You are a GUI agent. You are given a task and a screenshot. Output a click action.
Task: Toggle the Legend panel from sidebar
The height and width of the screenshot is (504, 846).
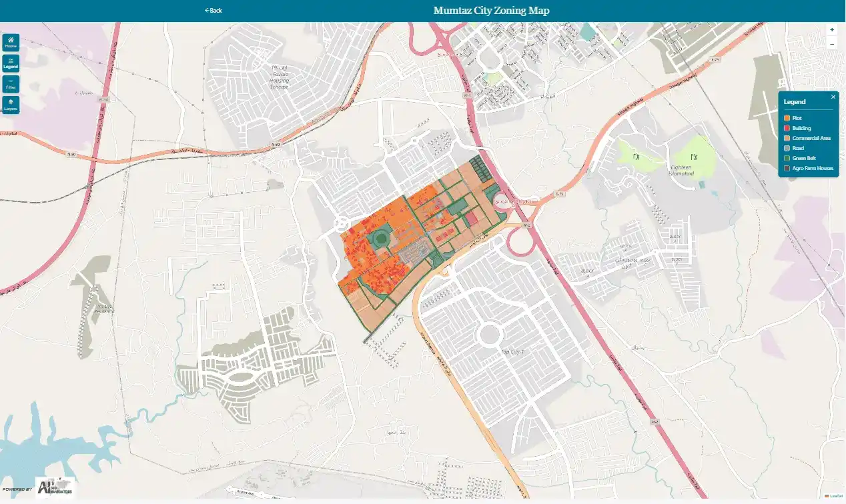coord(11,63)
